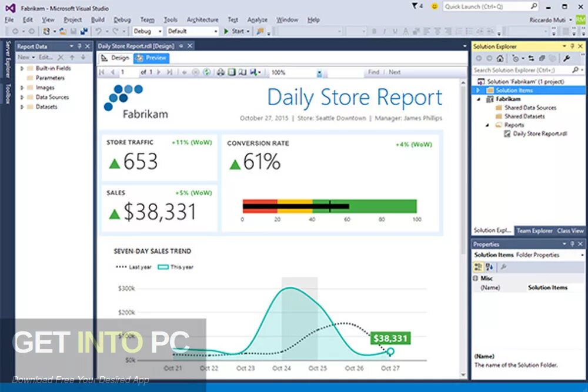Expand the Data Sources node
588x392 pixels.
[22, 97]
